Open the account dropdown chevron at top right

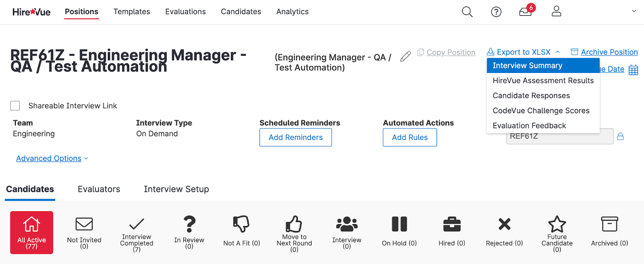click(x=634, y=11)
